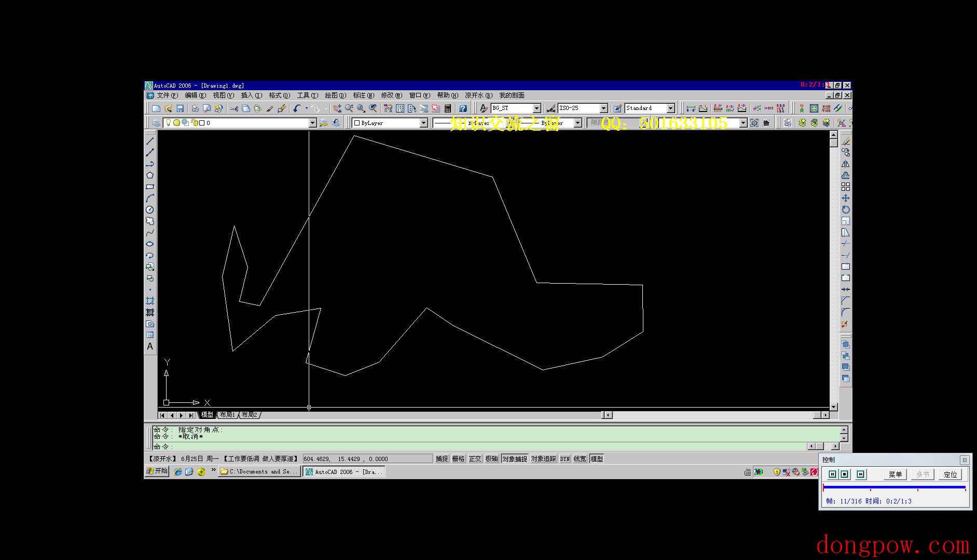Select the Hatch tool
Viewport: 977px width, 560px height.
(x=150, y=301)
